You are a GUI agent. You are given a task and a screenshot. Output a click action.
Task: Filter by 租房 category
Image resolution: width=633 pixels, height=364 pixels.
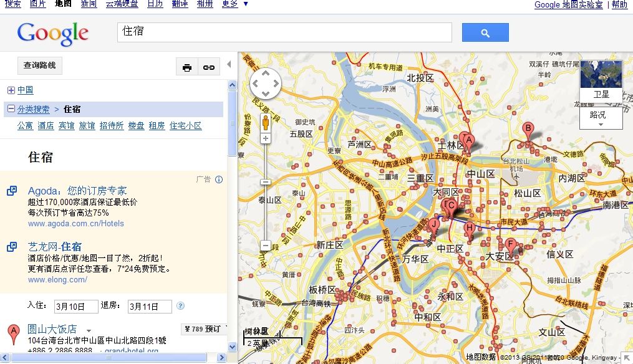click(157, 125)
